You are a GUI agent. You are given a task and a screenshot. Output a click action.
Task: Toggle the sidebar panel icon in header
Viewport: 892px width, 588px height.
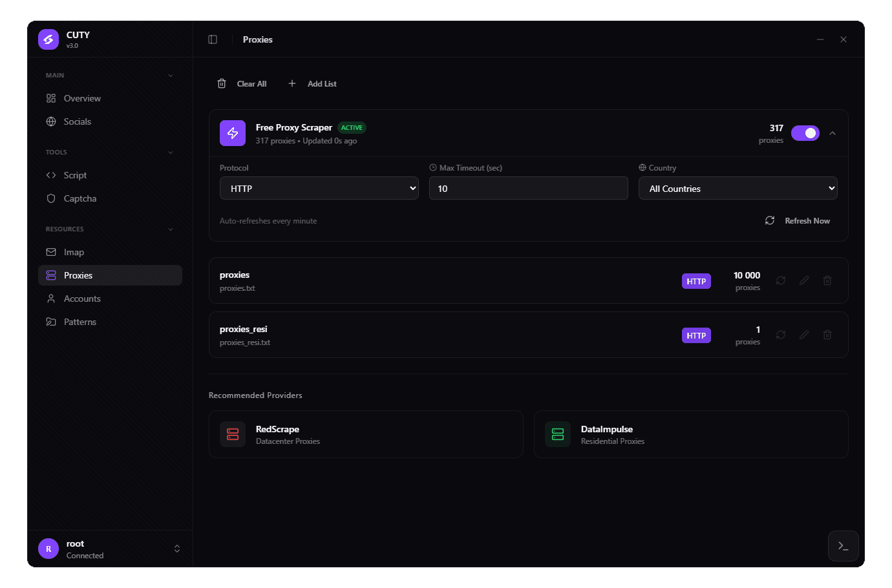213,39
